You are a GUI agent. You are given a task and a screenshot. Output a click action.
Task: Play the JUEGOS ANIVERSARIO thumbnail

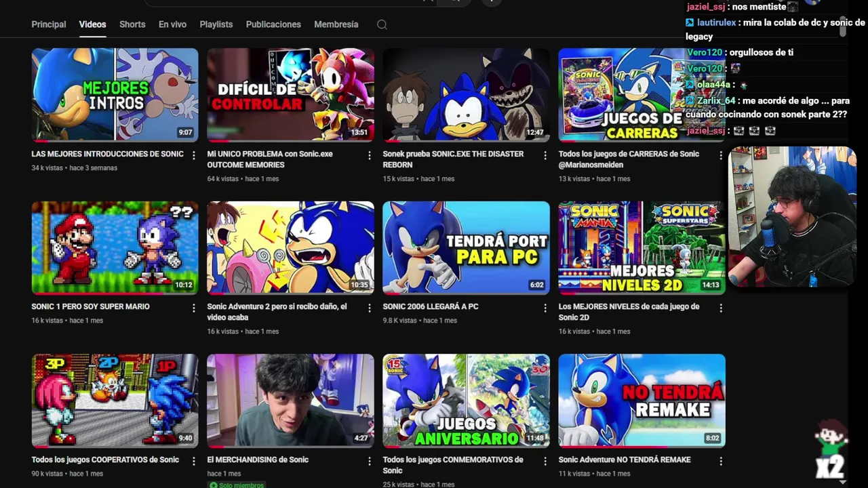tap(466, 401)
